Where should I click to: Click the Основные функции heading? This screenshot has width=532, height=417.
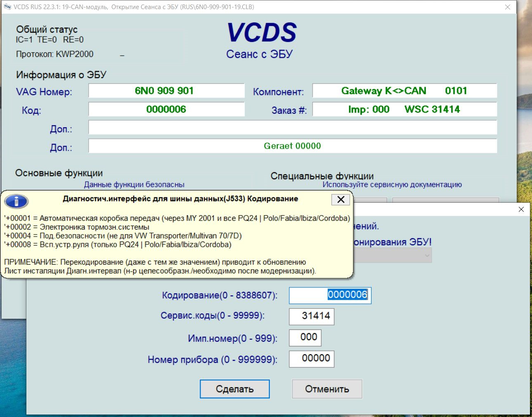coord(59,173)
